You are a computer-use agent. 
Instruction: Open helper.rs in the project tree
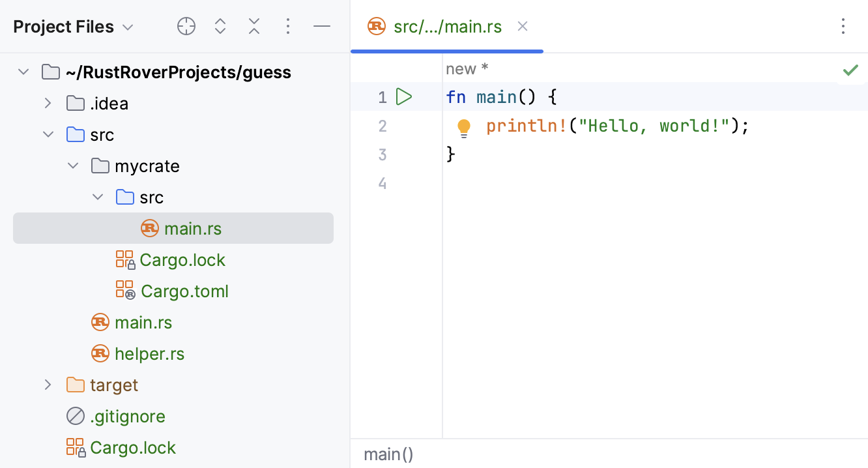149,354
